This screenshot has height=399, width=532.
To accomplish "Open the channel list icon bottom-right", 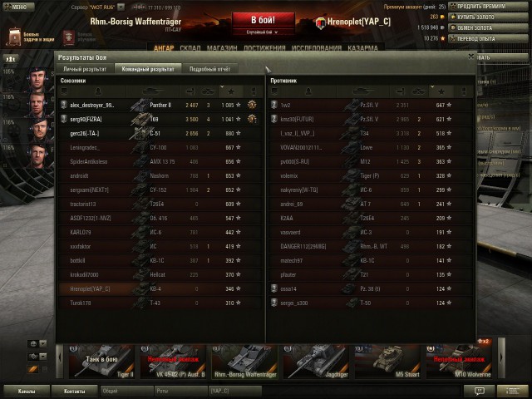I will pyautogui.click(x=513, y=392).
